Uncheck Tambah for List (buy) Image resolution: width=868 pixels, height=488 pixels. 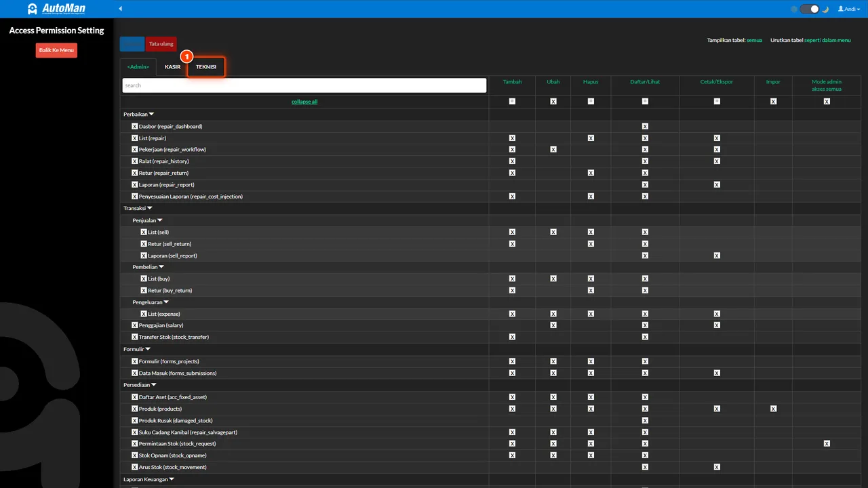coord(512,279)
